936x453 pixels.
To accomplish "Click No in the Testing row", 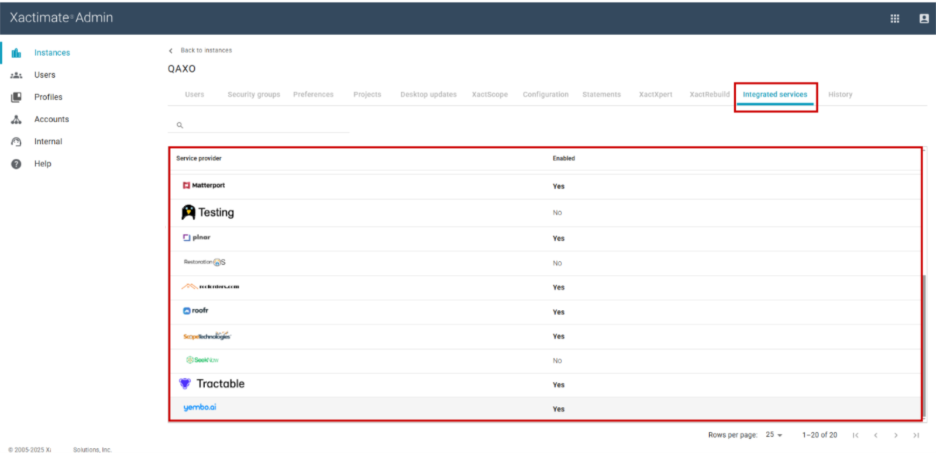I will click(557, 213).
